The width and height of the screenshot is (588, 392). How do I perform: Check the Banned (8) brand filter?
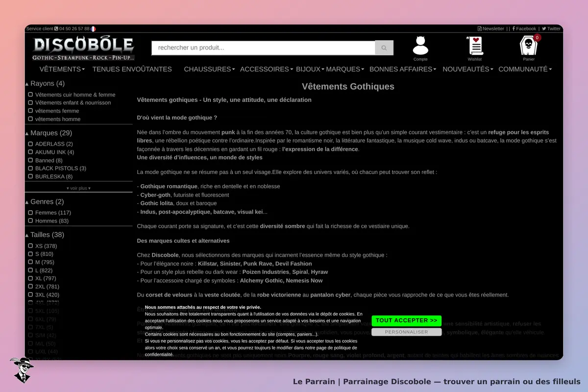(30, 160)
